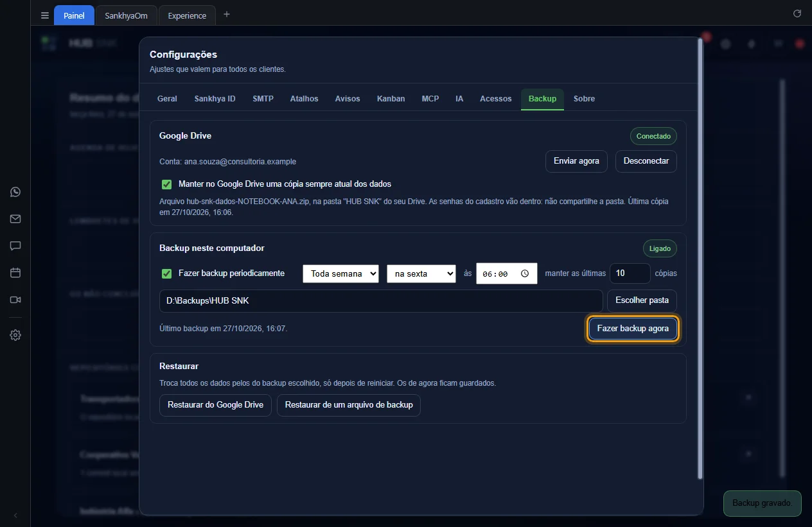The width and height of the screenshot is (812, 527).
Task: Switch to the Geral settings tab
Action: coord(167,99)
